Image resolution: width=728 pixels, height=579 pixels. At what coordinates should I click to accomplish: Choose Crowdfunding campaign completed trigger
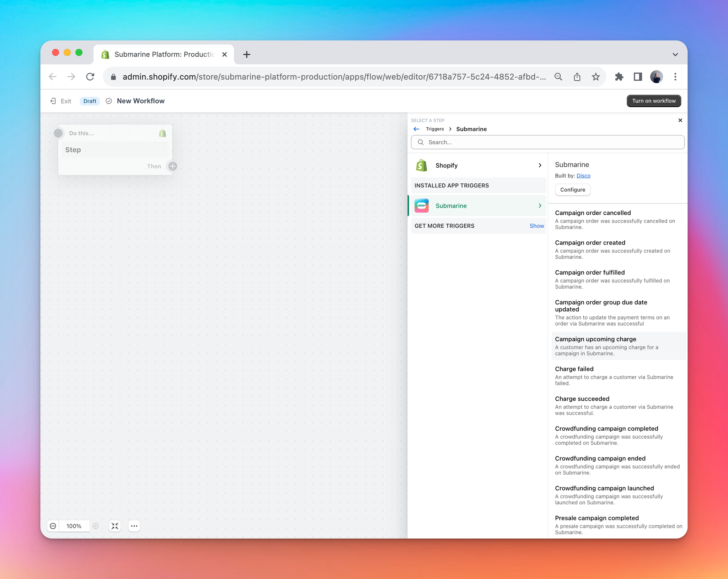[619, 435]
